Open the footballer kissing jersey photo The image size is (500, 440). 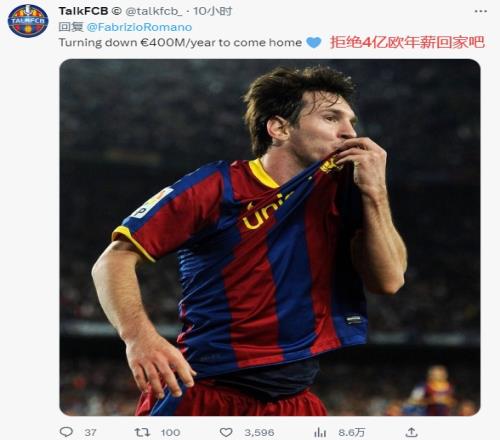270,237
